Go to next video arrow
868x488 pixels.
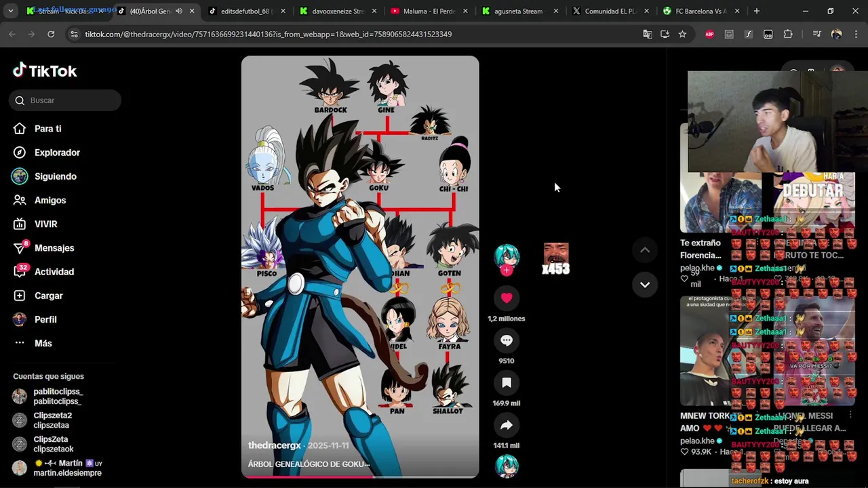645,285
